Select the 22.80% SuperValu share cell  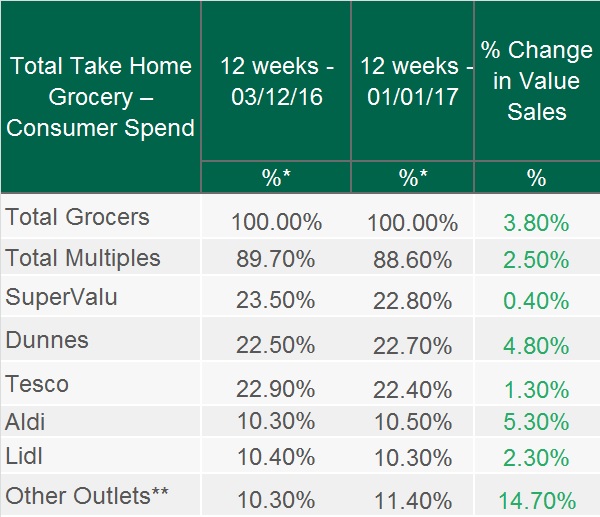411,300
